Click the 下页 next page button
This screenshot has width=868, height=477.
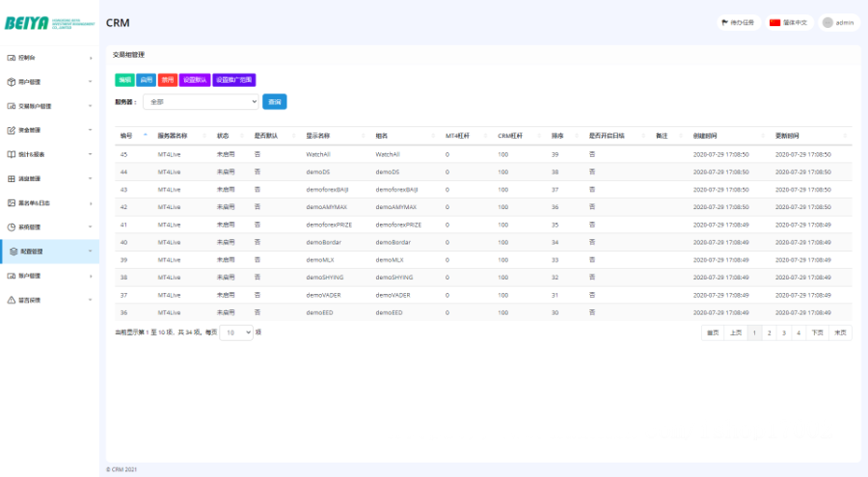point(816,332)
